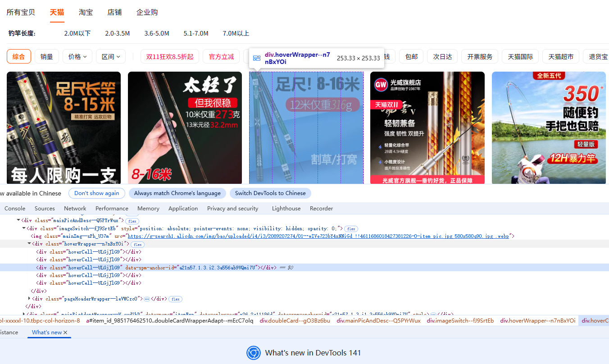
Task: Toggle the 开票服务 filter
Action: (480, 56)
